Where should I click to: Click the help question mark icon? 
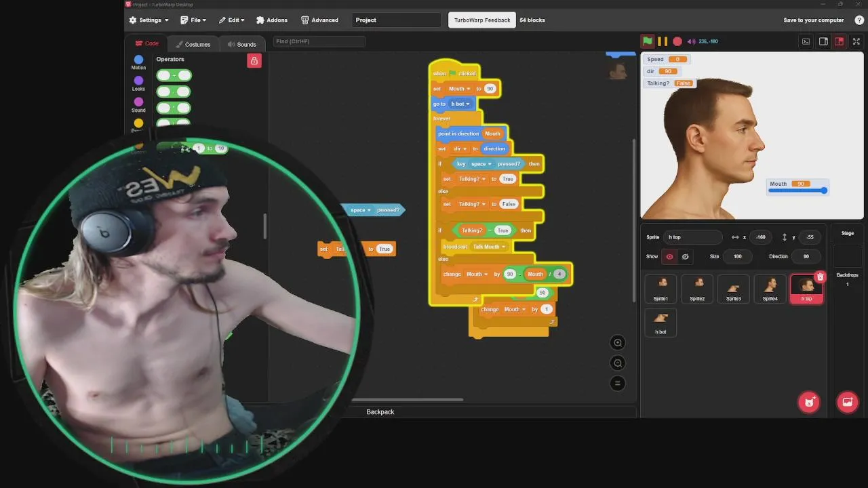[859, 20]
